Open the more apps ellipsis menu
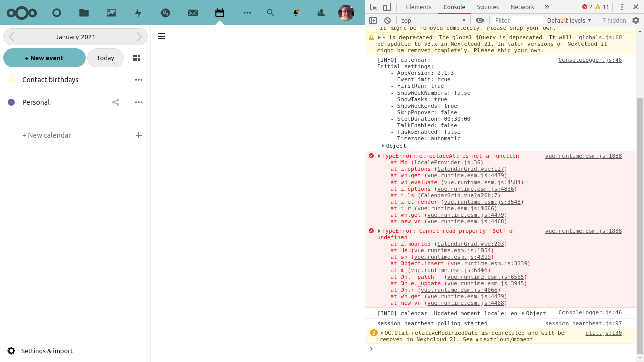644x362 pixels. [247, 13]
